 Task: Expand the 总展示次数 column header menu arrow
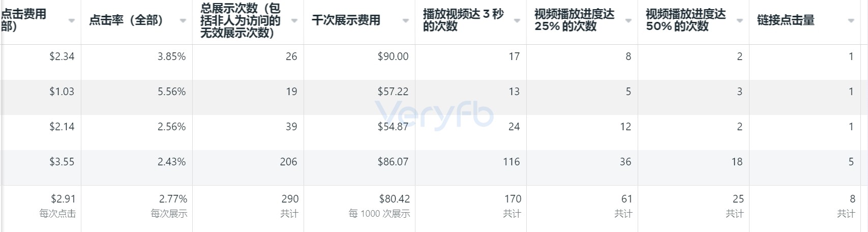[294, 21]
